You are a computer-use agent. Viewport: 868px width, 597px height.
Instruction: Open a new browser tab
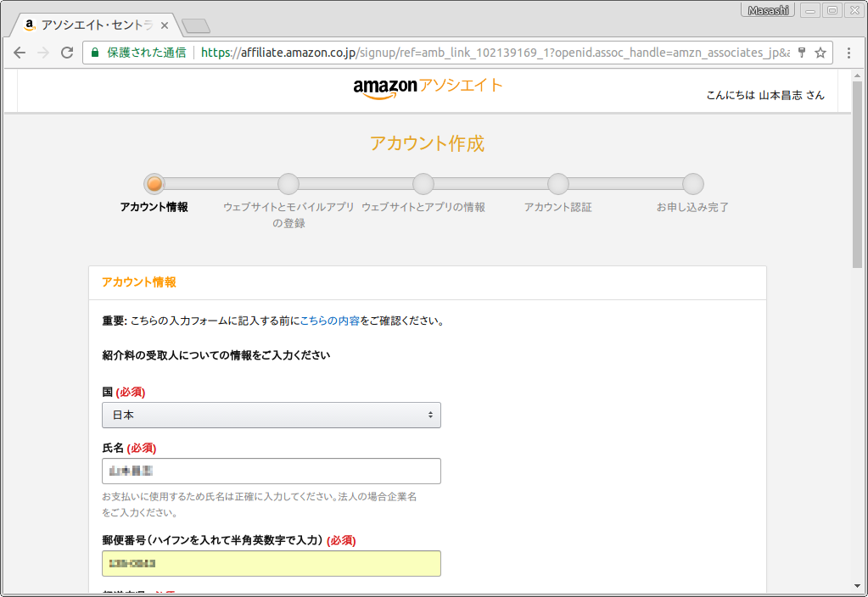[195, 25]
